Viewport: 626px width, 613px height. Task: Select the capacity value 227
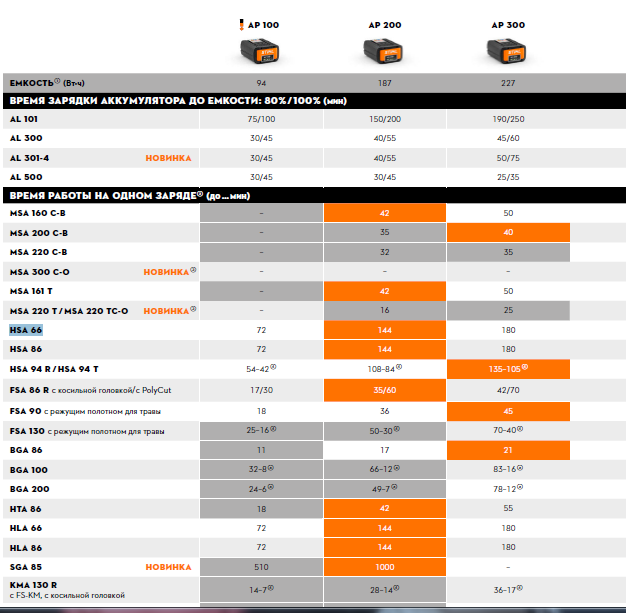click(x=508, y=82)
